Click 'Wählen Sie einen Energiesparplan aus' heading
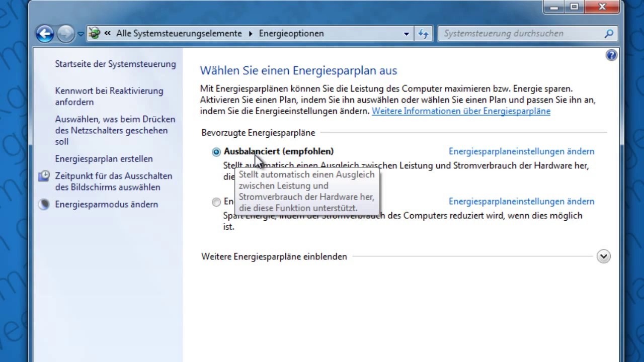 (x=298, y=71)
